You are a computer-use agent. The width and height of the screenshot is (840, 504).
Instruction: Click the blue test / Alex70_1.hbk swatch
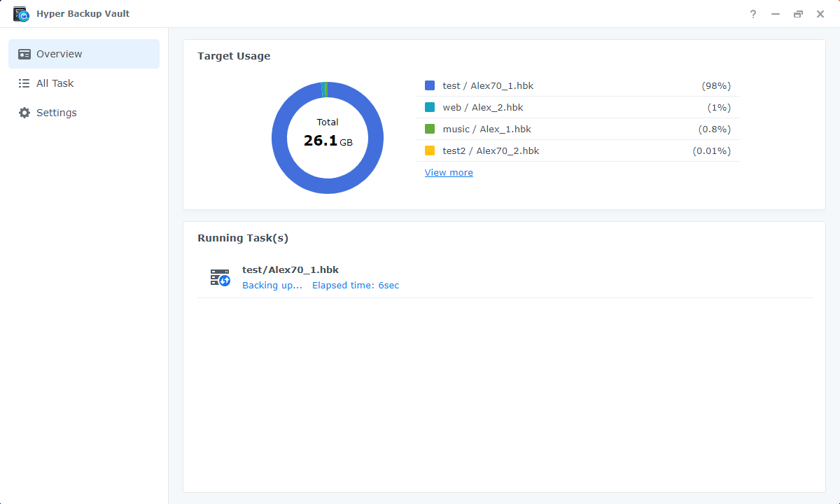coord(430,85)
